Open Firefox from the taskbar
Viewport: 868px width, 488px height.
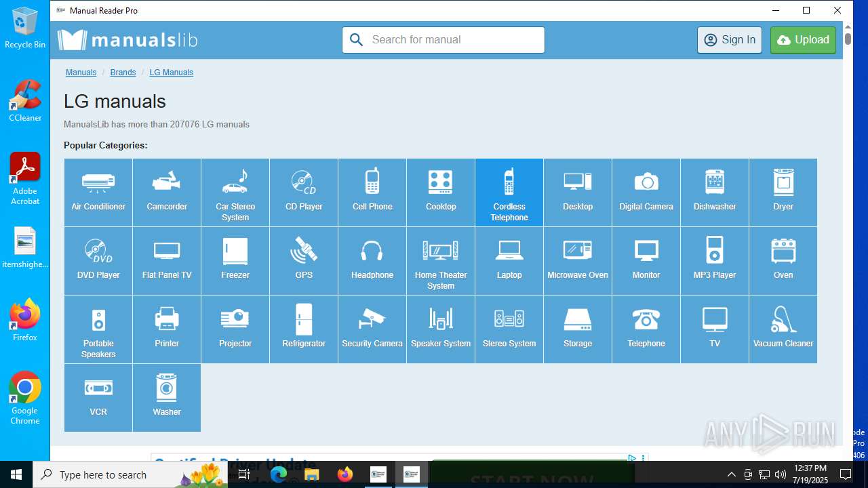pyautogui.click(x=344, y=474)
